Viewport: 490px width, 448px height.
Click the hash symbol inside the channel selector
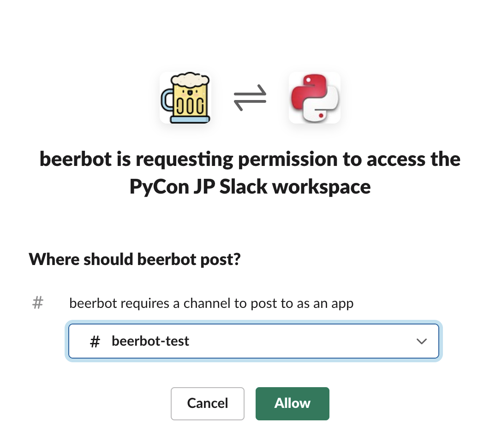coord(95,342)
